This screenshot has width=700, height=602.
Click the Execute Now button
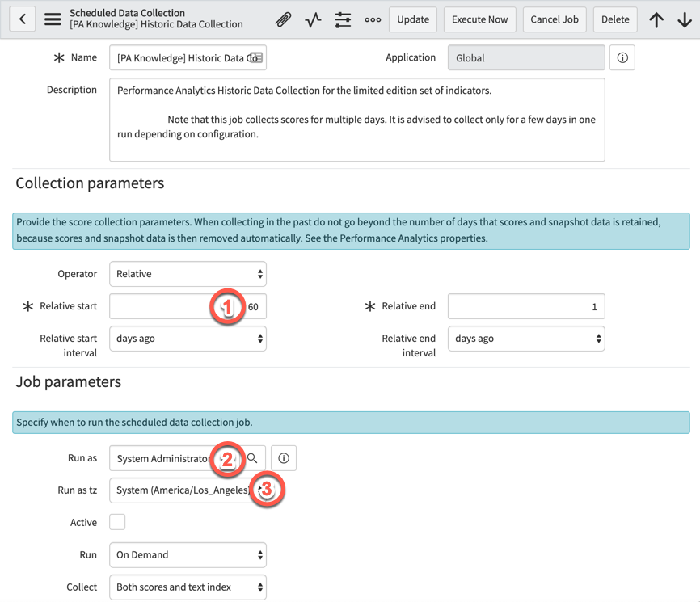click(x=480, y=19)
